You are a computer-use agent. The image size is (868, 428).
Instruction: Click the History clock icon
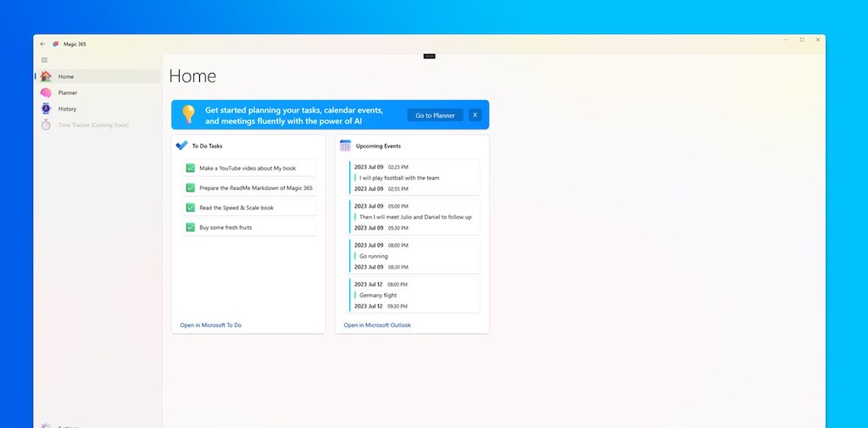(46, 108)
